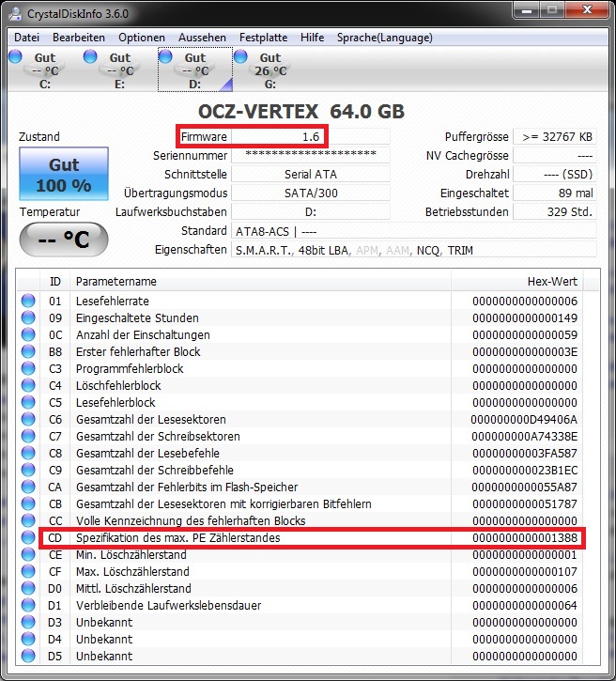Click status icon for row ID CD
The image size is (616, 681).
coord(28,537)
